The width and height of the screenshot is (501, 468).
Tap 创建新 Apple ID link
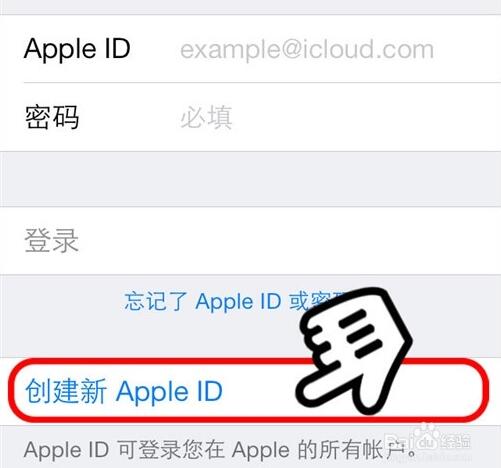[x=124, y=391]
